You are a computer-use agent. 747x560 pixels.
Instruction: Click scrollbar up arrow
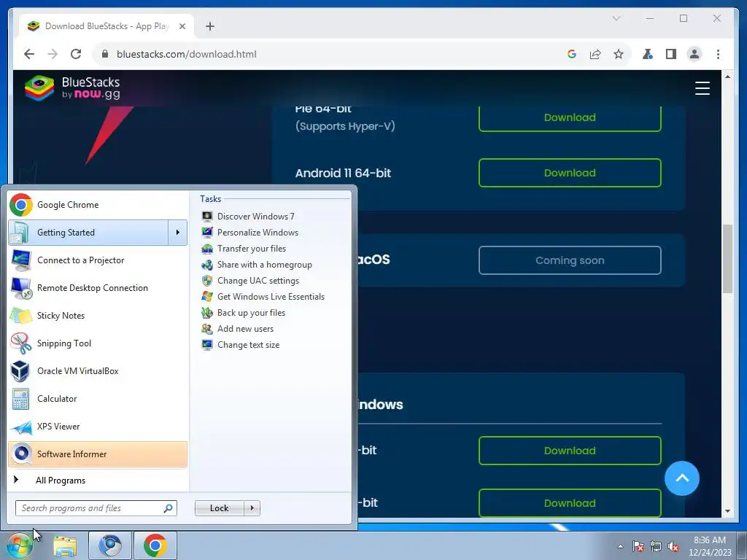[x=727, y=76]
